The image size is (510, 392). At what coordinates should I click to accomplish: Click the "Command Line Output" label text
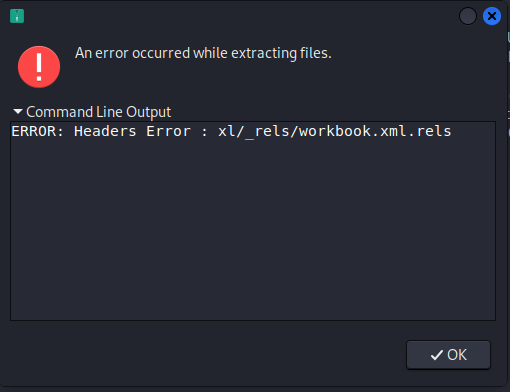(x=99, y=112)
